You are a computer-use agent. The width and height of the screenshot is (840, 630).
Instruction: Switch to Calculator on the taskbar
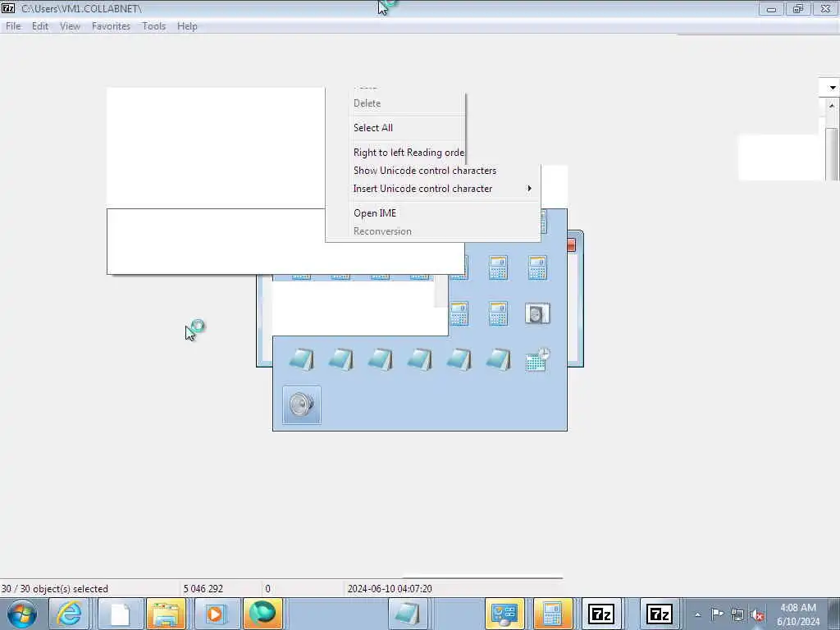552,614
